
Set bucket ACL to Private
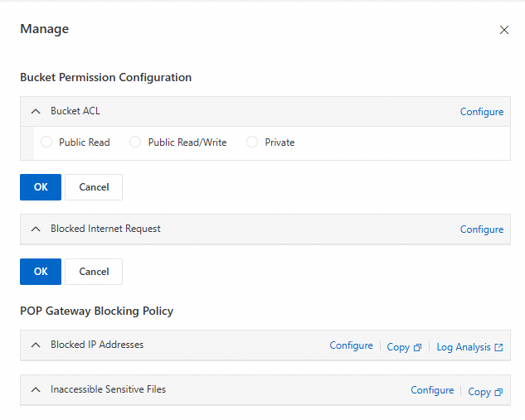(252, 142)
